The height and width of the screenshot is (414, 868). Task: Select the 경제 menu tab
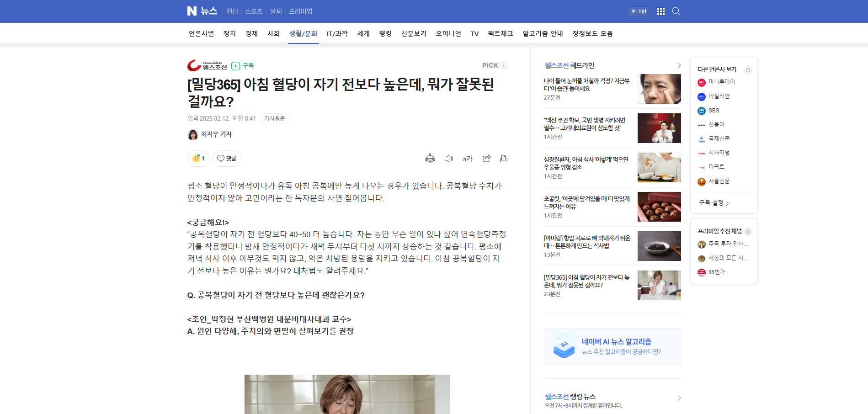[251, 34]
